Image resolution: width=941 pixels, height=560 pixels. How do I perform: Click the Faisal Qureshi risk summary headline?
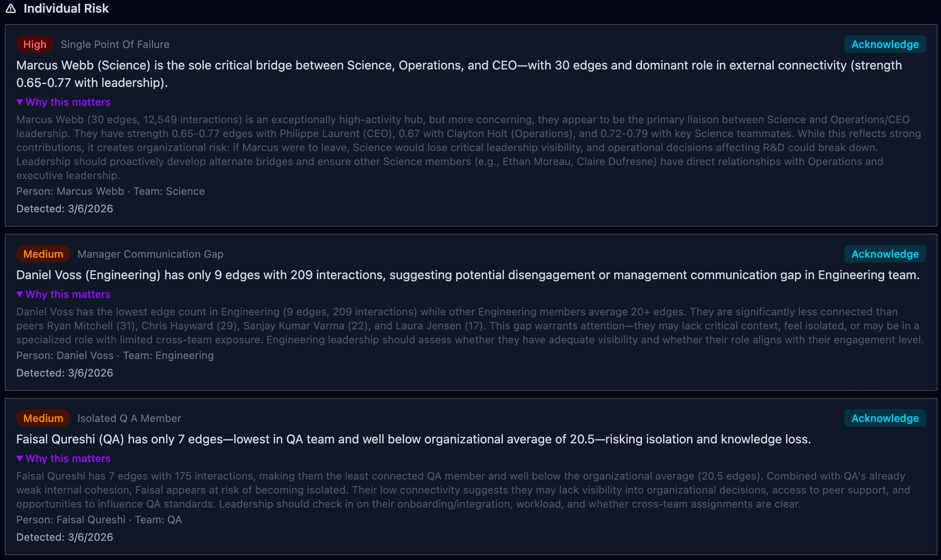tap(413, 439)
